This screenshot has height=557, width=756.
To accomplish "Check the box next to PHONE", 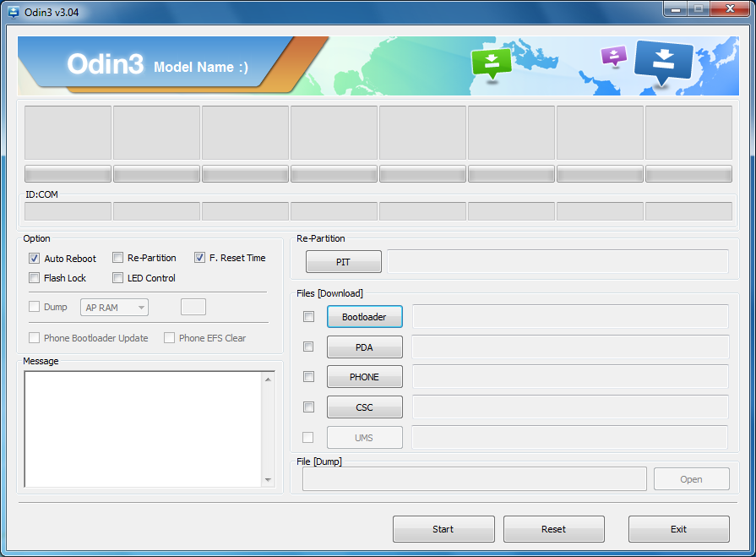I will 308,377.
